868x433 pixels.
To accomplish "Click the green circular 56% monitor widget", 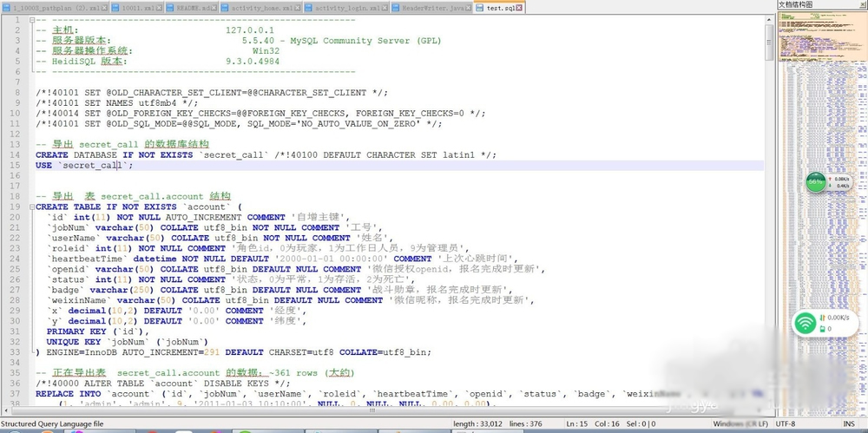I will (x=815, y=182).
